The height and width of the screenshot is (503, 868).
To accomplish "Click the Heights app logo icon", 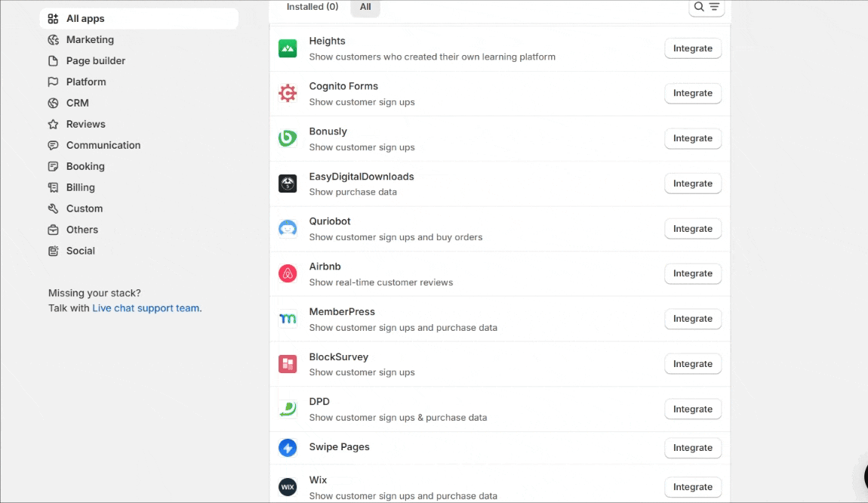I will pos(288,48).
